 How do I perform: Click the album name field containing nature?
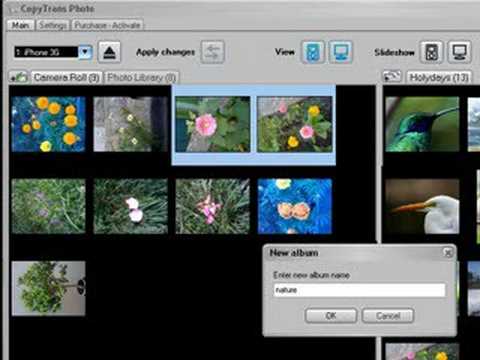tap(359, 290)
